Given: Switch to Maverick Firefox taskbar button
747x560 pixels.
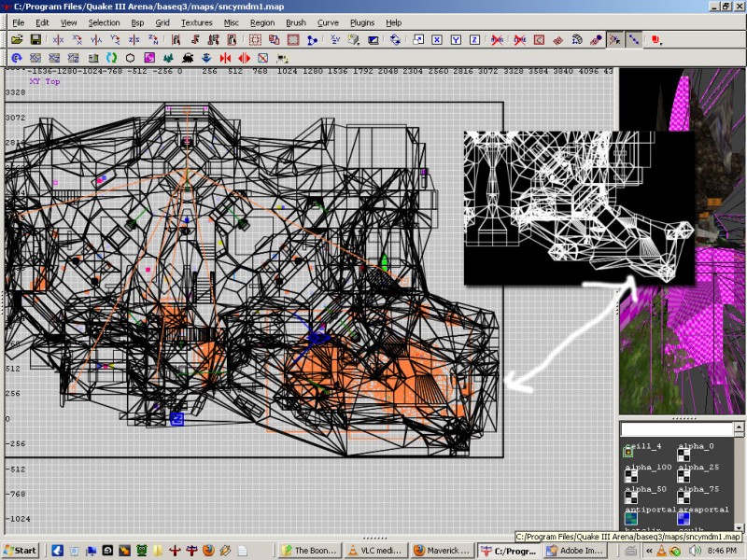Looking at the screenshot, I should (x=443, y=551).
